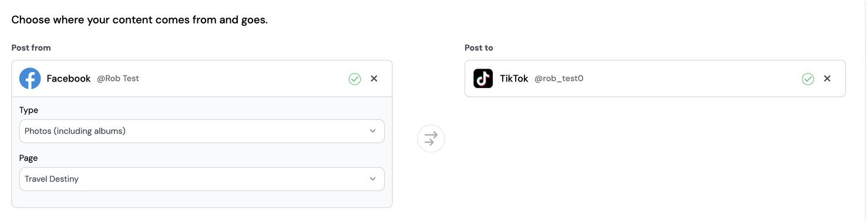Screen dimensions: 868x221
Task: Open the Type dropdown showing Photos
Action: (202, 131)
